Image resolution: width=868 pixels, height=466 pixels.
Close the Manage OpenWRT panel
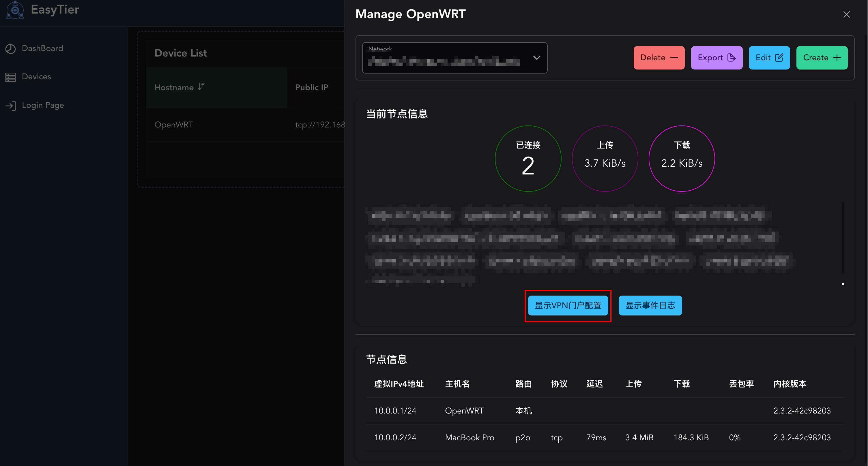click(846, 14)
